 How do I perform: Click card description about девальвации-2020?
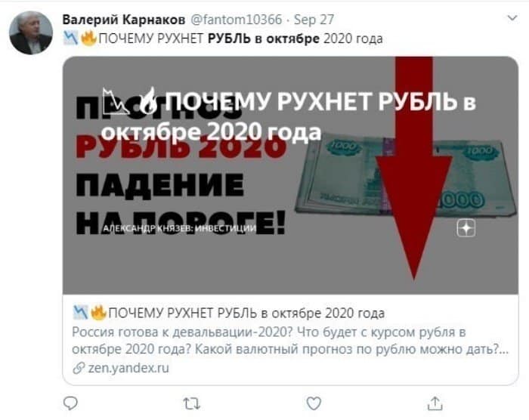click(290, 341)
